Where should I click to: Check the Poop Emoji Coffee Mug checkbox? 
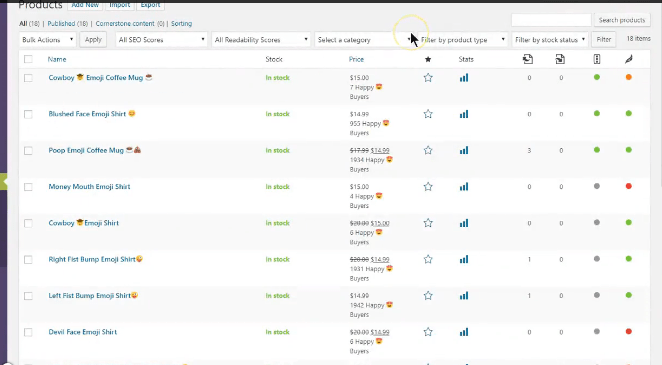click(x=28, y=151)
